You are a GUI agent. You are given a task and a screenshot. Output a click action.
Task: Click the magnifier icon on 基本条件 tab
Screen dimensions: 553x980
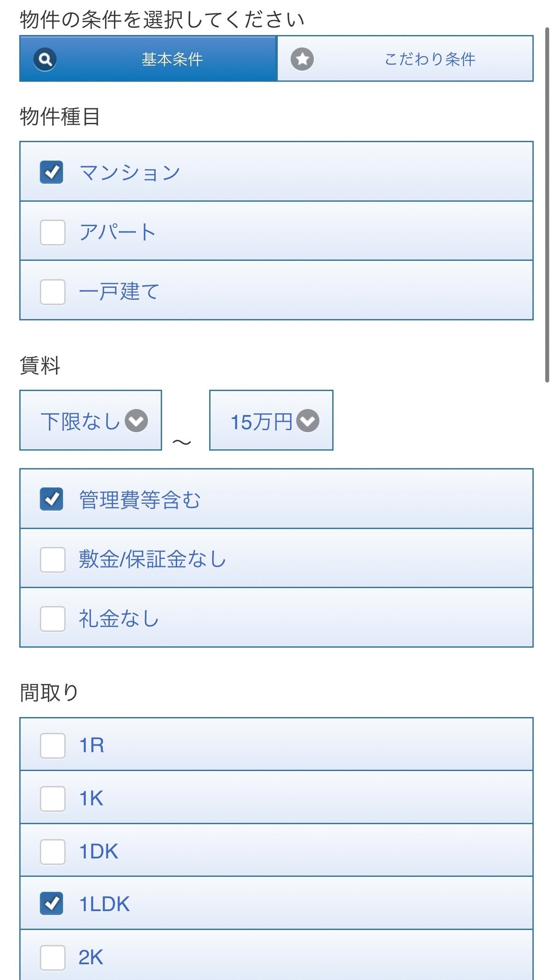point(44,59)
